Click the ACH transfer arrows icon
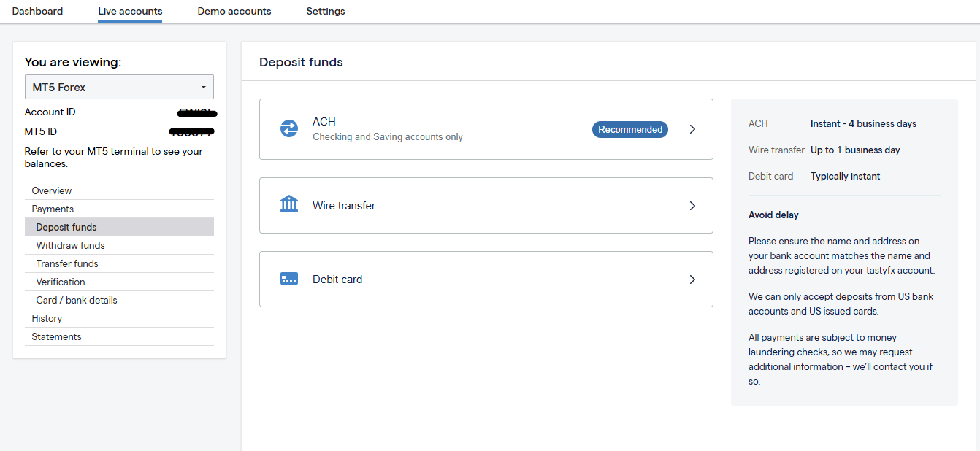Screen dimensions: 980x451 click(x=289, y=129)
